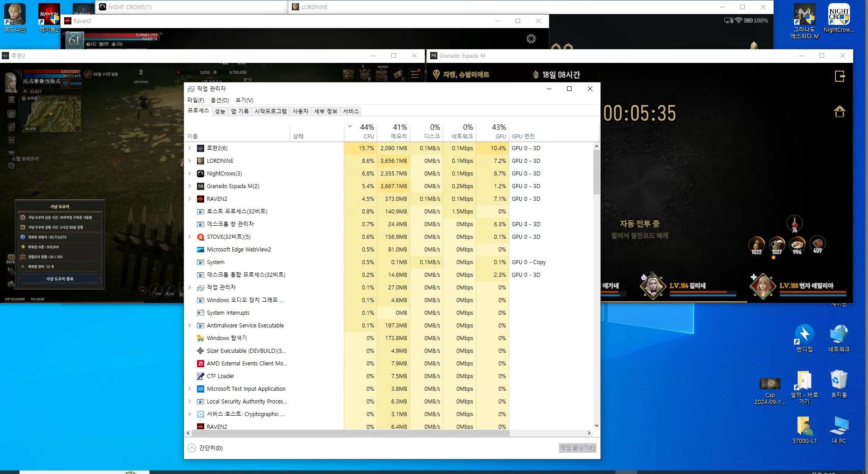Image resolution: width=868 pixels, height=474 pixels.
Task: Click the 로한2 process icon in Task Manager
Action: [201, 148]
